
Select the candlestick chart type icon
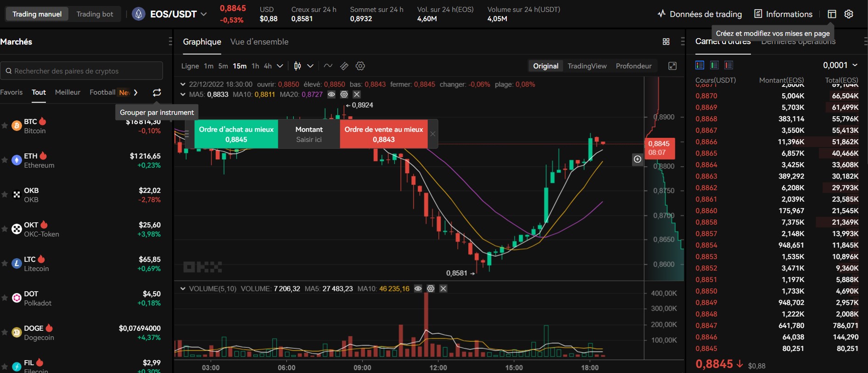pos(297,66)
